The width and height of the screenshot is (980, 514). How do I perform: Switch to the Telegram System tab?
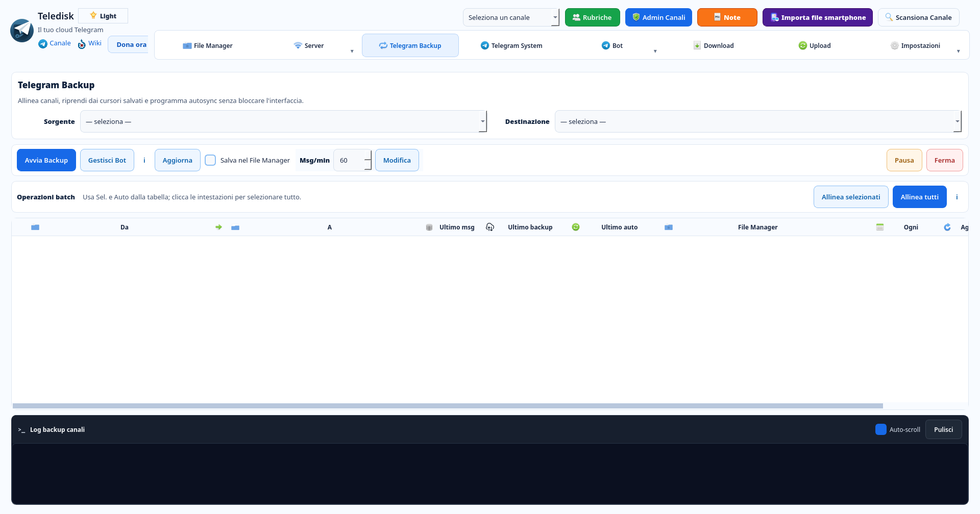[x=511, y=45]
